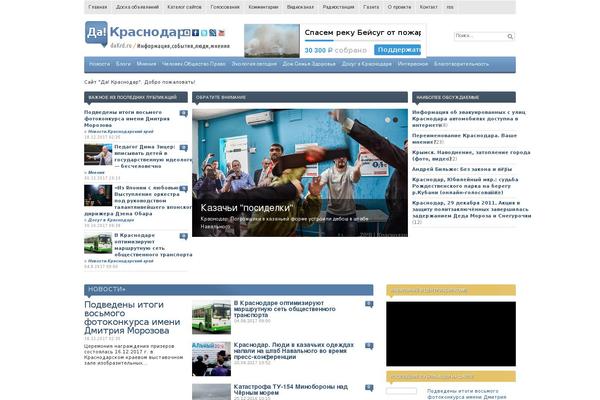Go to Человек Общество Право section
This screenshot has height=400, width=600.
(x=194, y=64)
